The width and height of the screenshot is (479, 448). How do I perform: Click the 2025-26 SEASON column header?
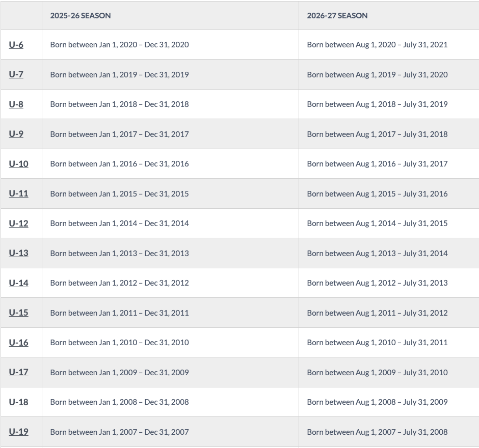pyautogui.click(x=81, y=16)
